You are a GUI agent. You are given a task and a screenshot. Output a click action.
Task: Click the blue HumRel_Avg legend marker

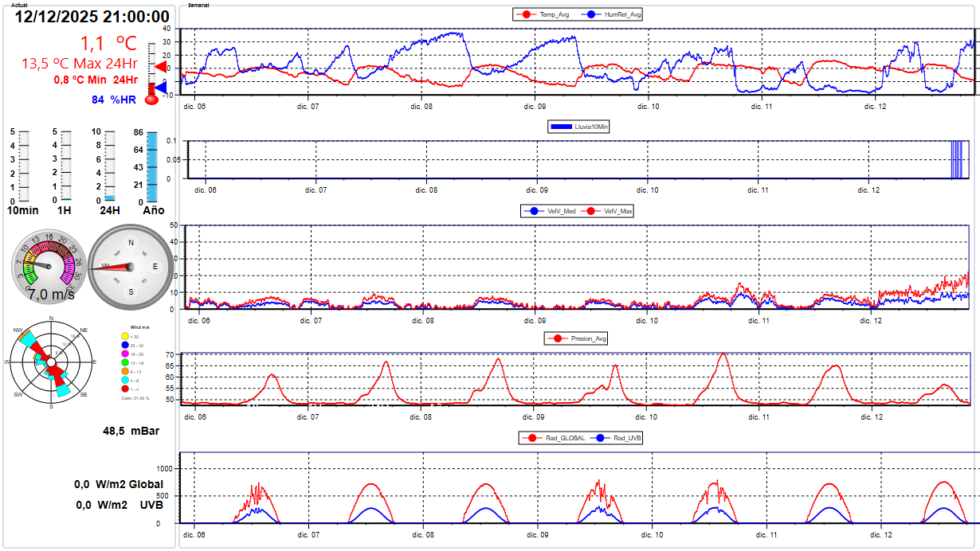(590, 14)
